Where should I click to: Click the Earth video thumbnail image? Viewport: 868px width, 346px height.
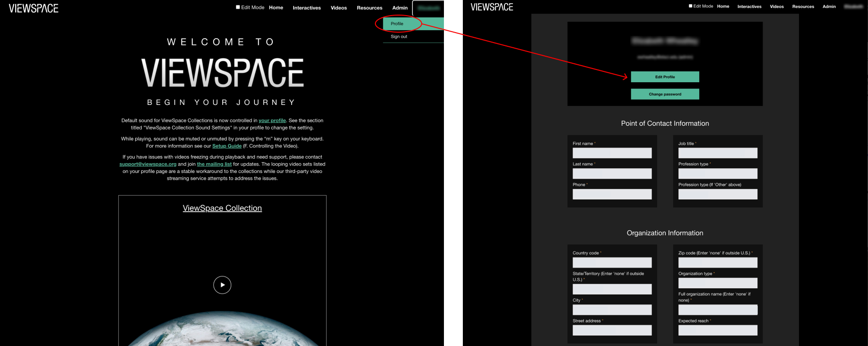pos(222,329)
